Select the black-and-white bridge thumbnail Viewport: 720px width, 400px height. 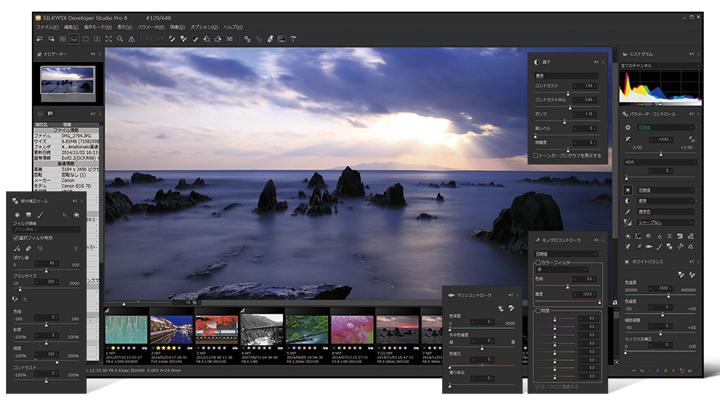click(x=262, y=329)
